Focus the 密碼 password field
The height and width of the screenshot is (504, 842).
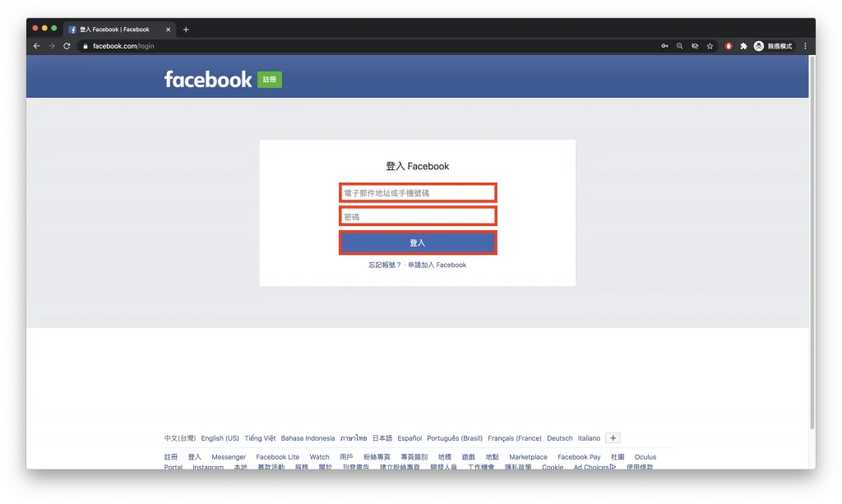418,216
